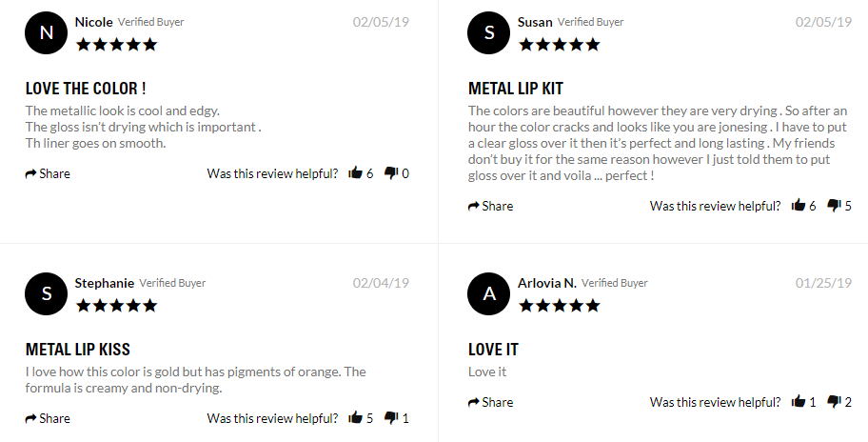Click the reviewer name Susan
Viewport: 868px width, 442px height.
[x=534, y=22]
